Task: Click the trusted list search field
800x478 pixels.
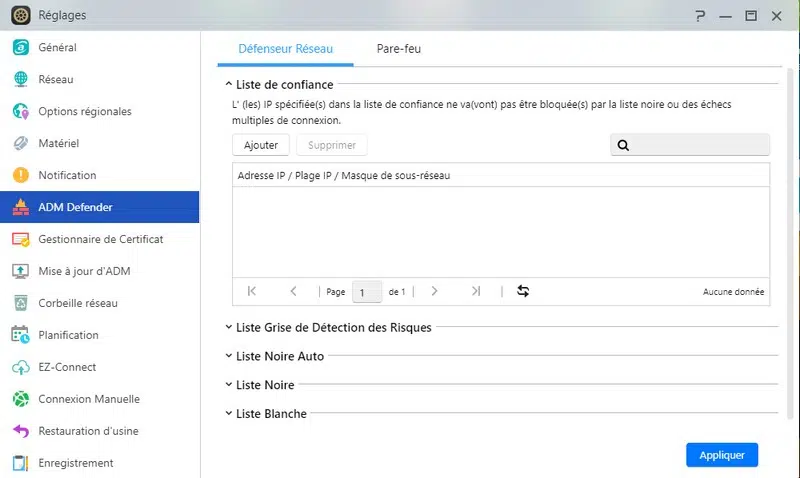Action: [x=699, y=145]
